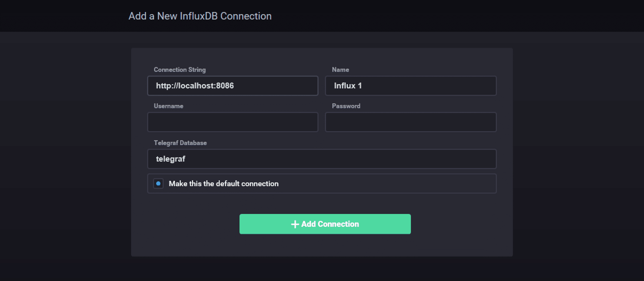Click the Connection String field label

pyautogui.click(x=180, y=70)
